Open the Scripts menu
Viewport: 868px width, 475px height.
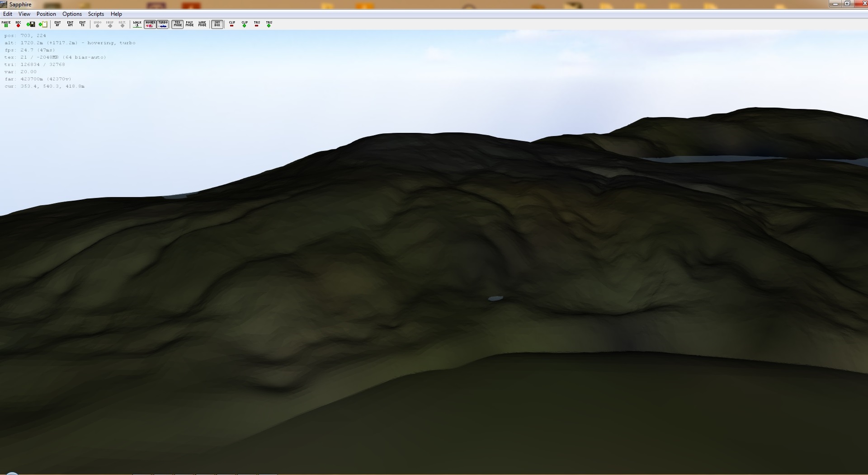[96, 14]
